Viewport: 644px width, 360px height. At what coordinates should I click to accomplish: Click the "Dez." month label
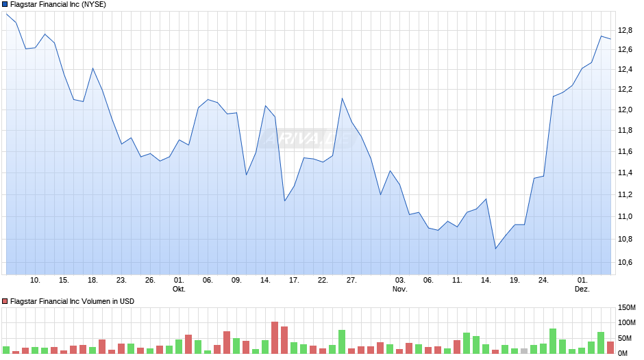click(582, 289)
